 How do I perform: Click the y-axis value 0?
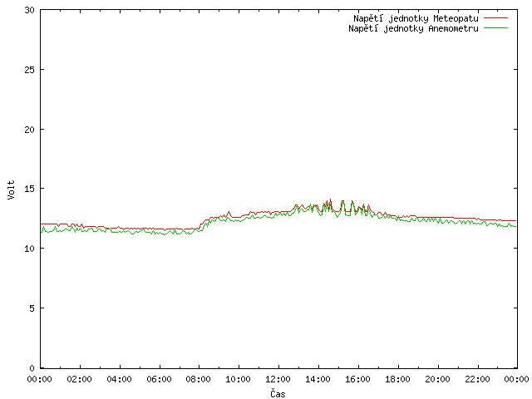coord(32,368)
